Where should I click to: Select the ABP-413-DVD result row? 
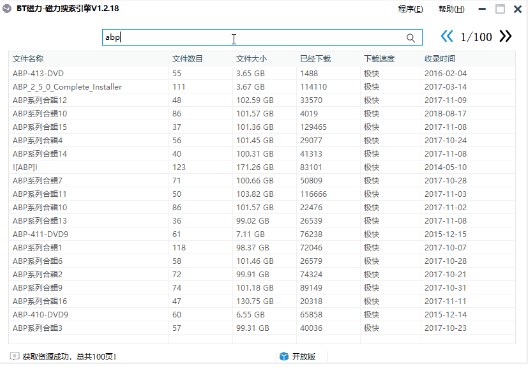(262, 73)
